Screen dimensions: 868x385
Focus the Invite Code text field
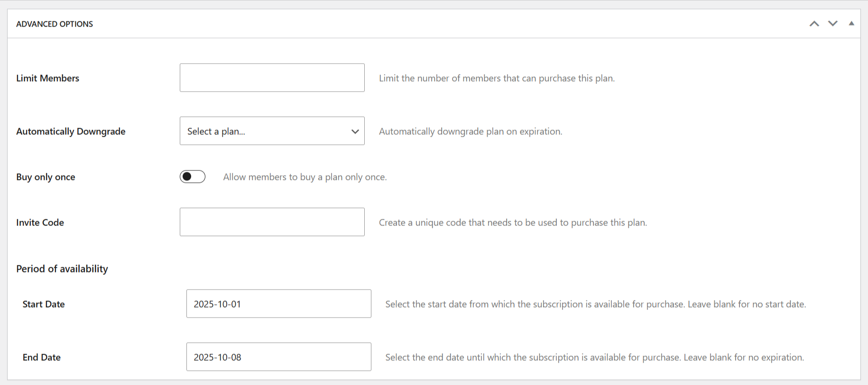point(272,222)
